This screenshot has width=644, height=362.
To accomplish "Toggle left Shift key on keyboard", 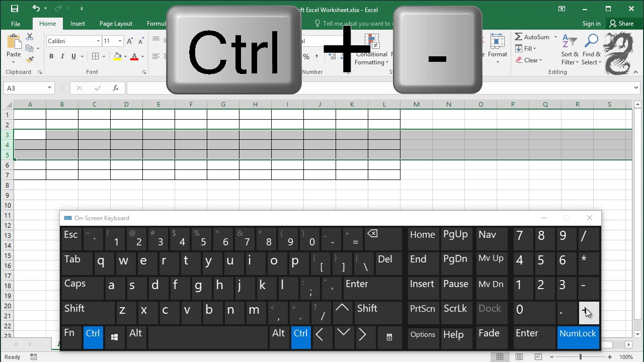I will pyautogui.click(x=88, y=313).
